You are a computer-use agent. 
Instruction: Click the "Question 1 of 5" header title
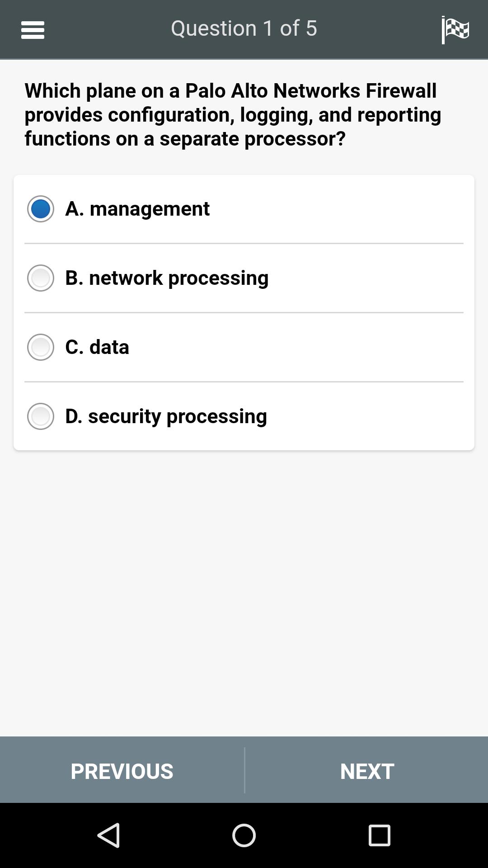pos(244,28)
